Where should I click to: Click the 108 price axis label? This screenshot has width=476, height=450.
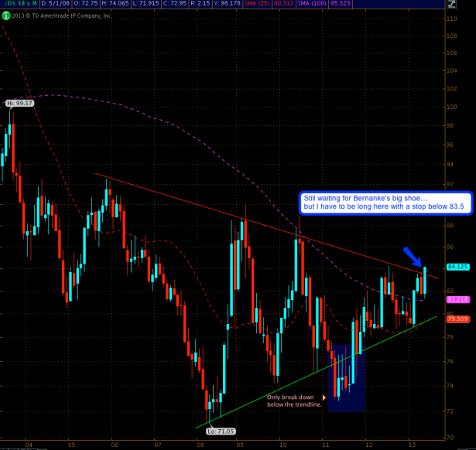(x=452, y=36)
